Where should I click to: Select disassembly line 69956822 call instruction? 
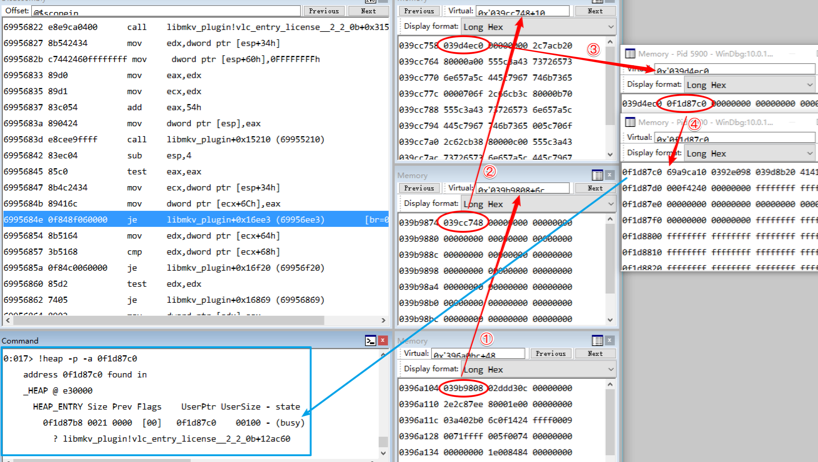[x=196, y=27]
